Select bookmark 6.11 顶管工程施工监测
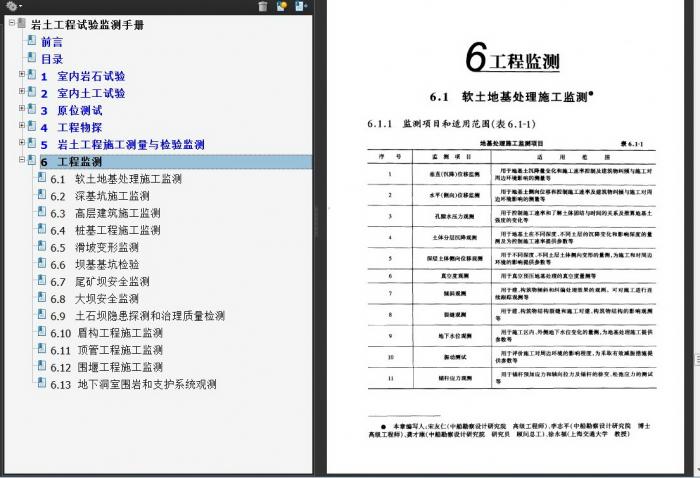Viewport: 700px width, 478px height. (x=118, y=350)
